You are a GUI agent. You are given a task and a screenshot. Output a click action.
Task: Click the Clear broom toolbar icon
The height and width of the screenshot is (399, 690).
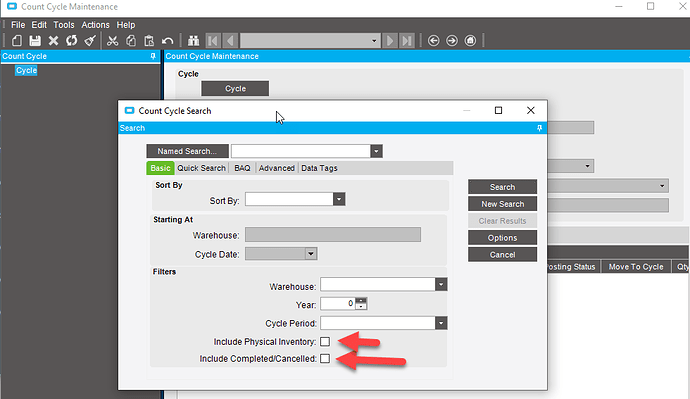pyautogui.click(x=90, y=41)
